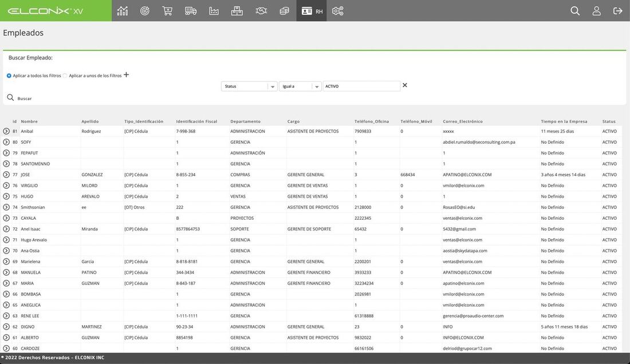
Task: Open arrow icon for row 74 Smithsonian
Action: (x=6, y=207)
